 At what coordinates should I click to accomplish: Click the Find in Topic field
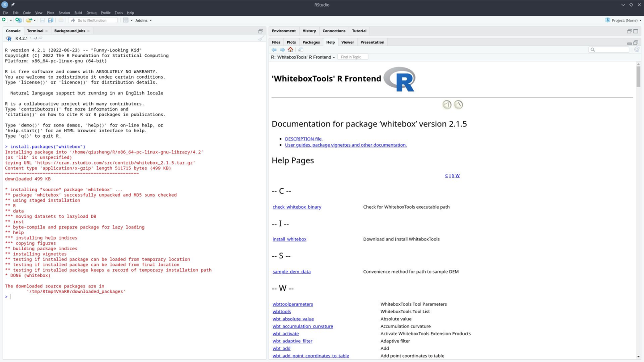(352, 57)
